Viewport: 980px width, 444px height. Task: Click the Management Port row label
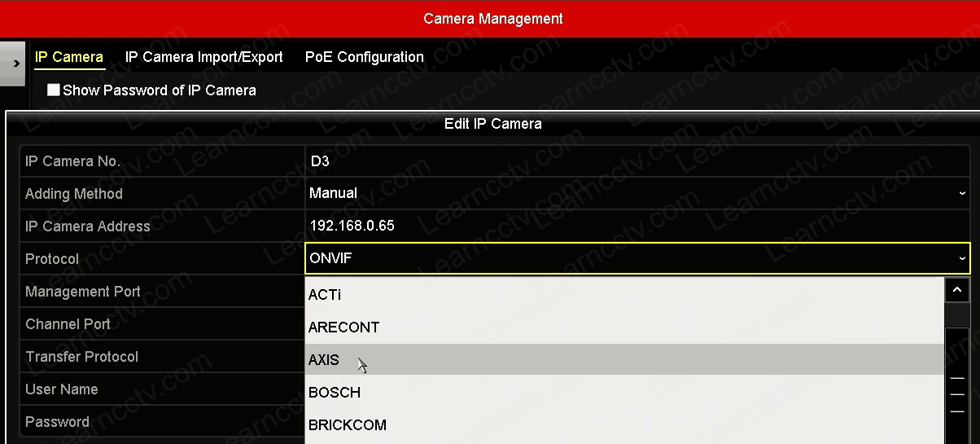point(83,292)
